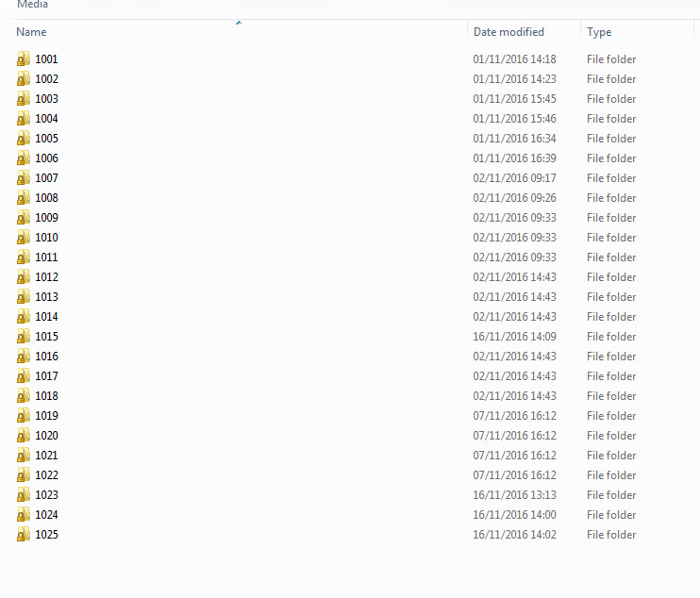Select folder name 1015
This screenshot has height=598, width=700.
[x=46, y=337]
